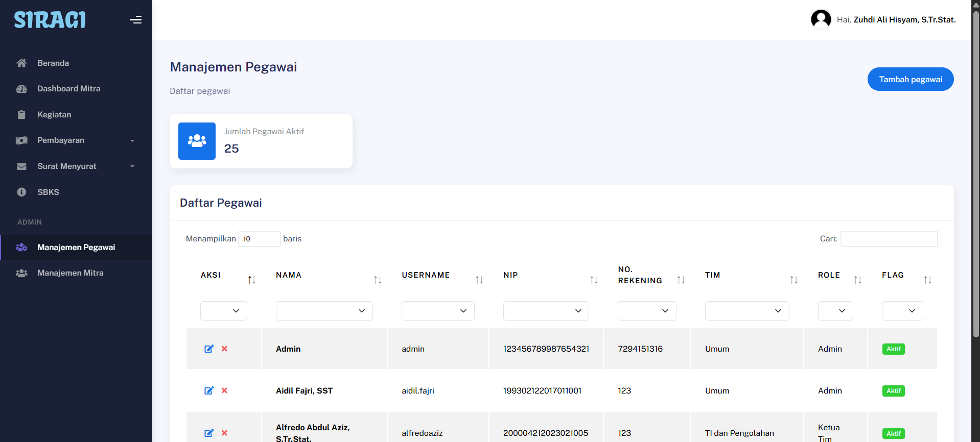
Task: Go to Manajemen Mitra in the sidebar
Action: pyautogui.click(x=70, y=273)
